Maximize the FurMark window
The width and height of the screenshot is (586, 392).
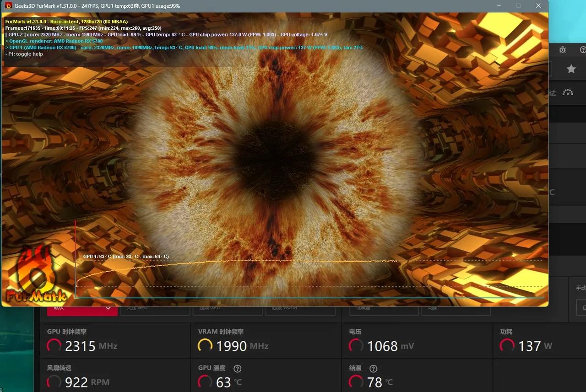click(x=518, y=6)
